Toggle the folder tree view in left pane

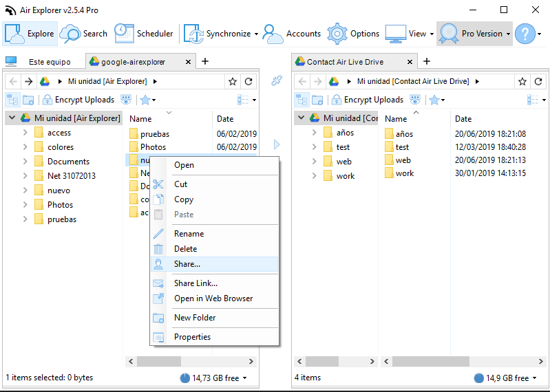pos(12,100)
